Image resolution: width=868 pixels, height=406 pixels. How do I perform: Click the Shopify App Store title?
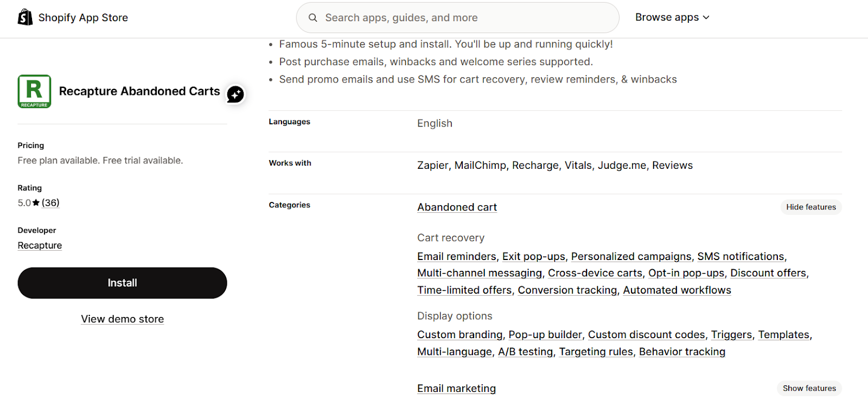coord(83,17)
